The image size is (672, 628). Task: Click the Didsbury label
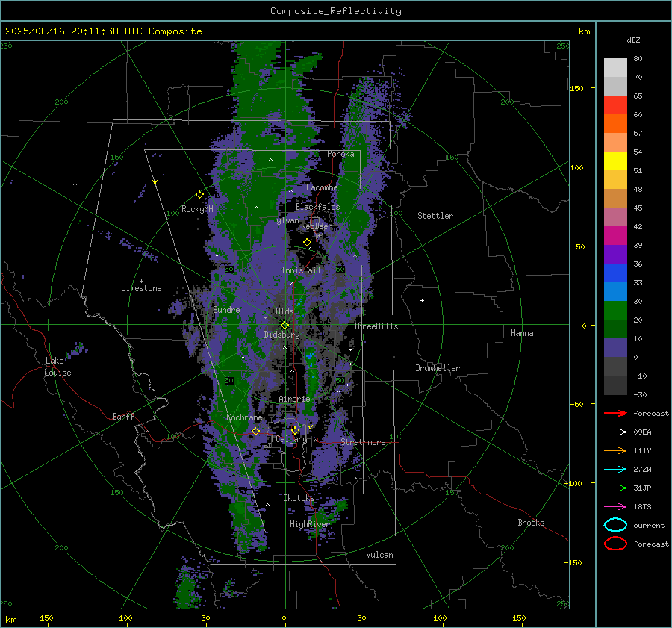pos(281,335)
